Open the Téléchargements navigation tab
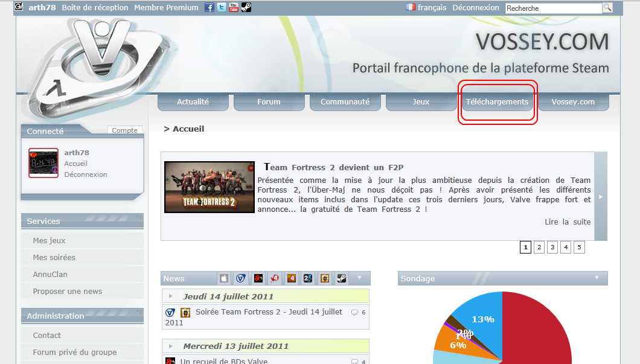 [497, 102]
